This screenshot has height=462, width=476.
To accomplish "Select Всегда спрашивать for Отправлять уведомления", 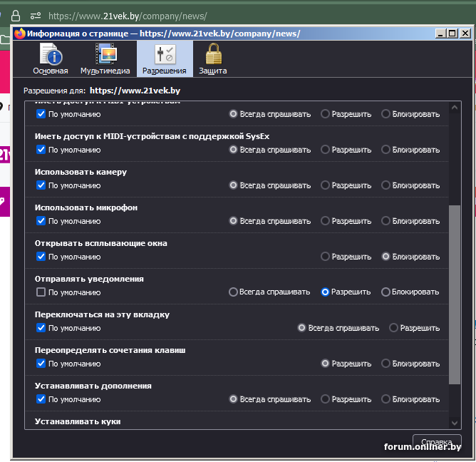I will [x=233, y=292].
